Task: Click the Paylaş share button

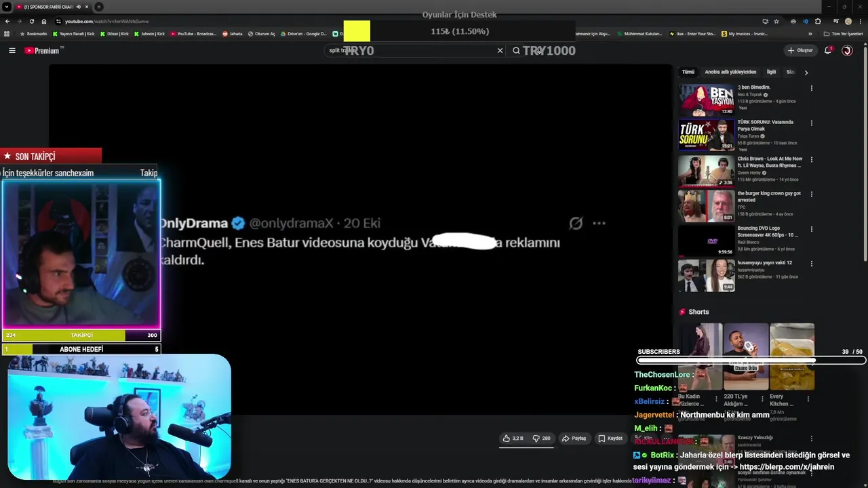Action: pyautogui.click(x=574, y=439)
